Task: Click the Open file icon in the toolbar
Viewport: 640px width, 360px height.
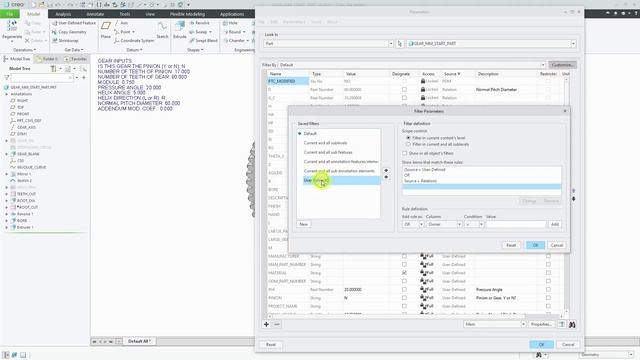Action: pos(42,4)
